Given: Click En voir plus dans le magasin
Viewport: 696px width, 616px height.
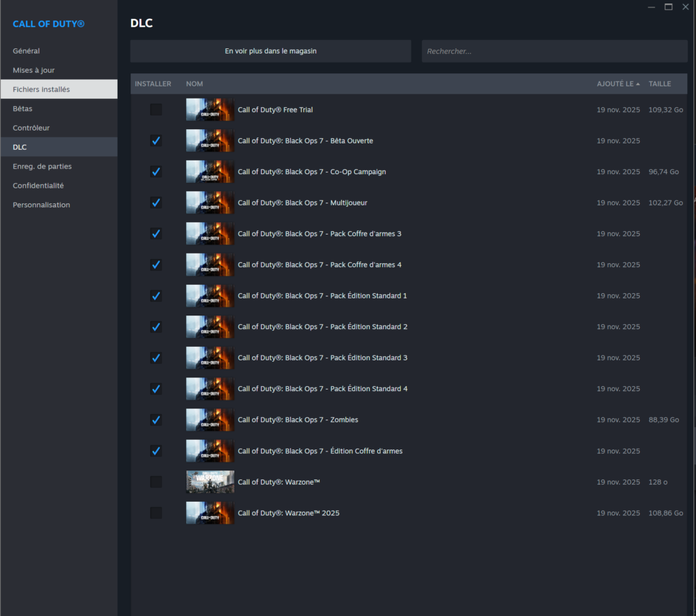Looking at the screenshot, I should pos(271,51).
